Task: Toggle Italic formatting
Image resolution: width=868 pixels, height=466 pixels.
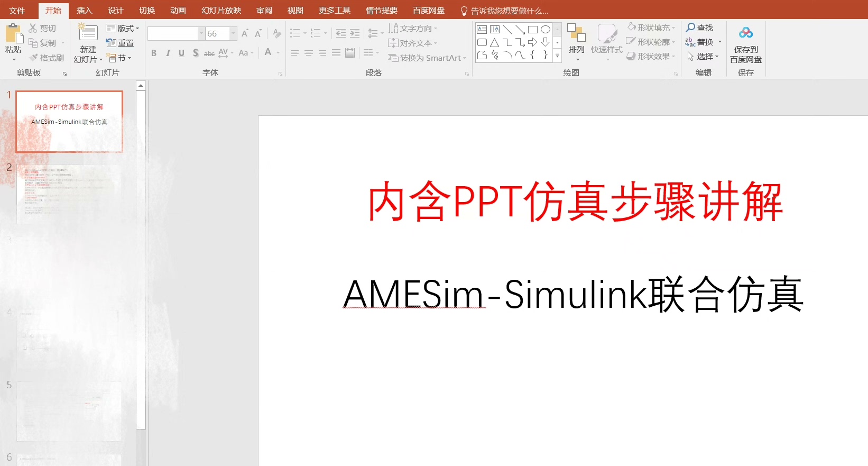Action: point(168,53)
